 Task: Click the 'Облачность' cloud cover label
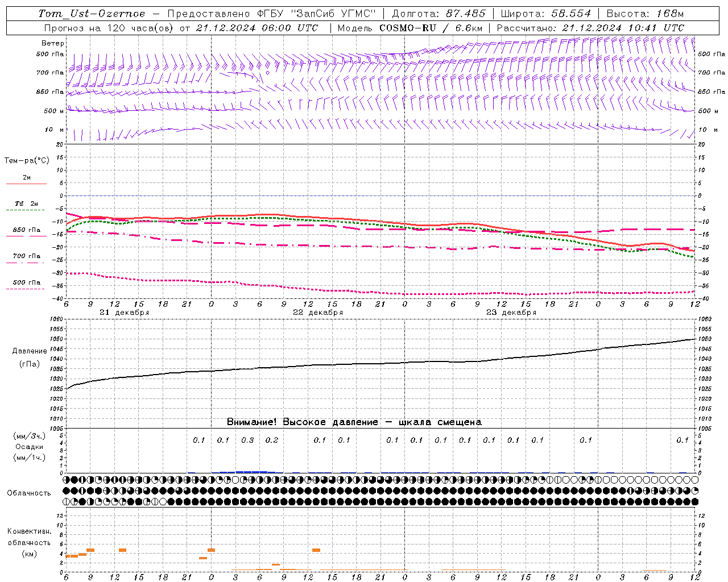[29, 493]
